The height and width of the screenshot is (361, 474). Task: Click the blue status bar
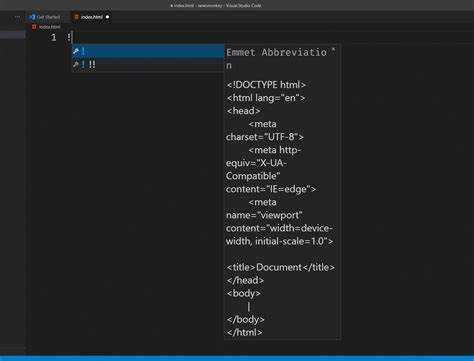(237, 358)
